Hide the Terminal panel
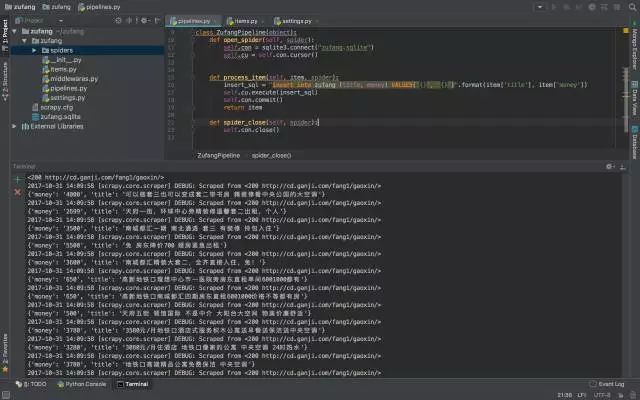The width and height of the screenshot is (640, 400). pyautogui.click(x=622, y=167)
